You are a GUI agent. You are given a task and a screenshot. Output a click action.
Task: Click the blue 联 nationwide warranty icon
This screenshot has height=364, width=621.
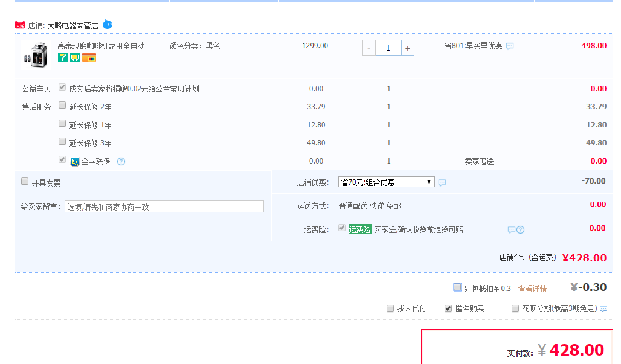coord(75,161)
